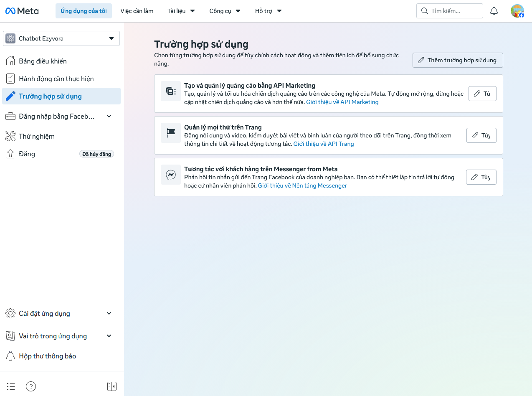
Task: Select Trường hợp sử dụng in sidebar
Action: click(61, 96)
